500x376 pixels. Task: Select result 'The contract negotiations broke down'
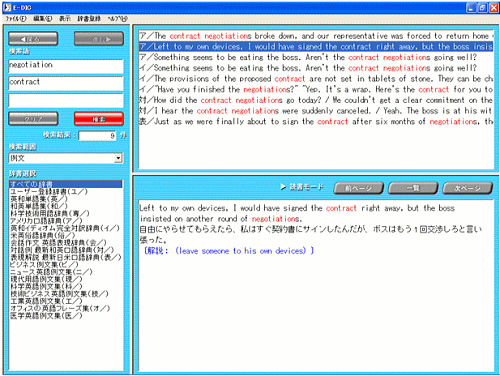point(316,36)
